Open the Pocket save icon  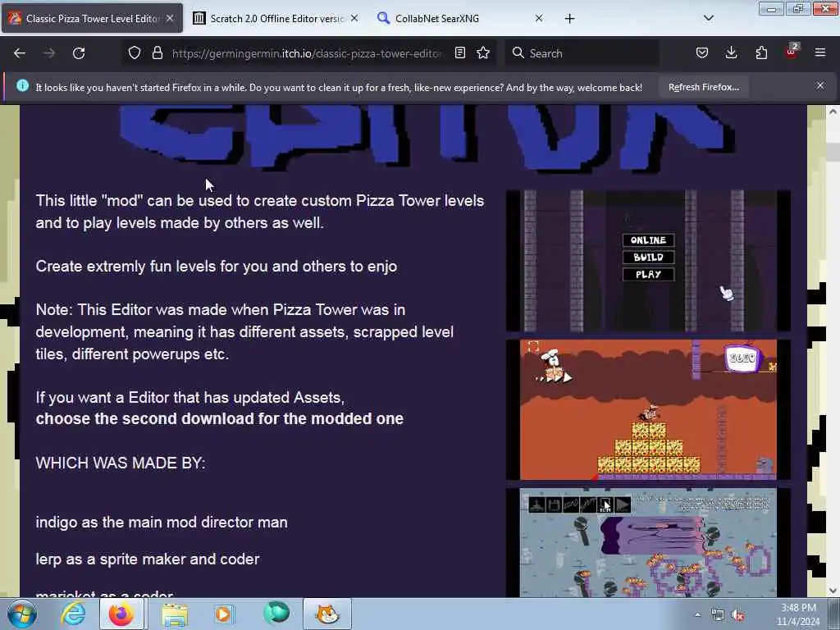(x=702, y=52)
